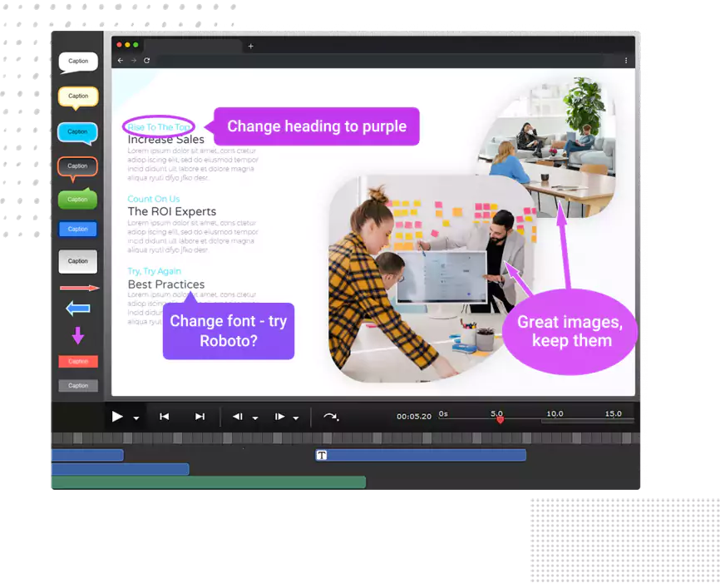Select the red flat caption label
This screenshot has height=588, width=725.
coord(78,361)
